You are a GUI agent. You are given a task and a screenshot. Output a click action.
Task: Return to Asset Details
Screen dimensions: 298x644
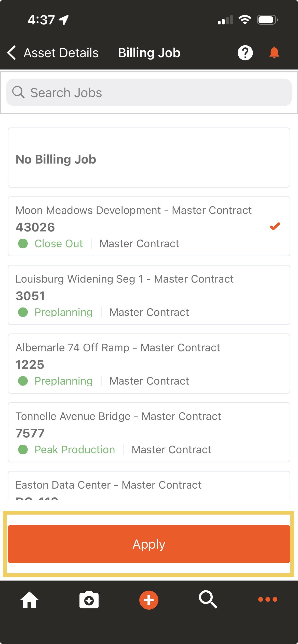pos(61,53)
